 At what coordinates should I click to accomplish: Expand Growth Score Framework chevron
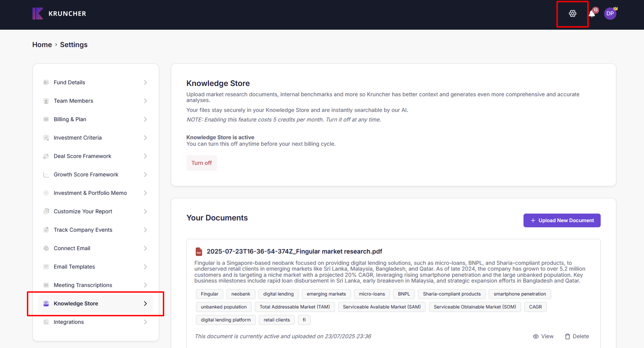145,174
